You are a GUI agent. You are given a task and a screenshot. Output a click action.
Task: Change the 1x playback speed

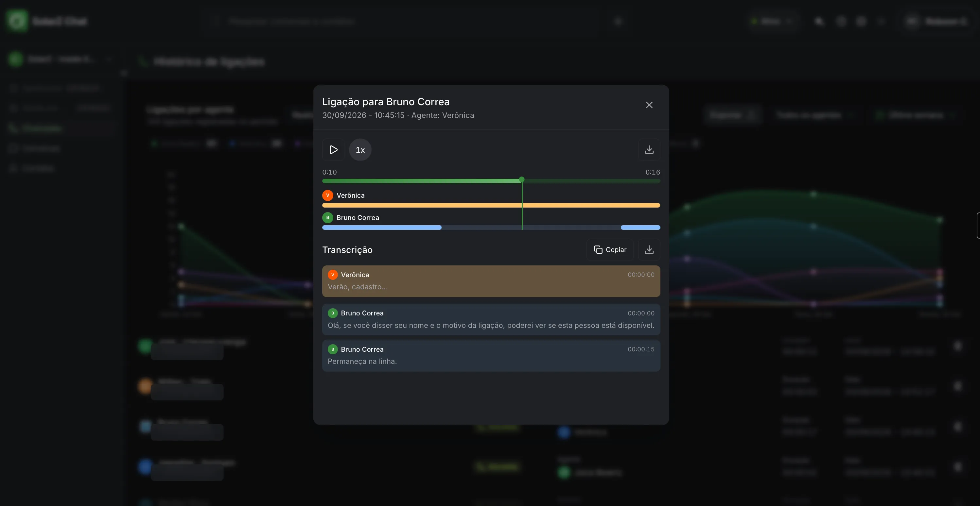360,150
